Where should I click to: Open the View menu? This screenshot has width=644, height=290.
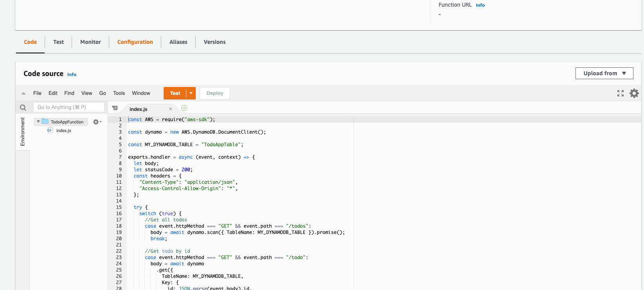[x=87, y=93]
